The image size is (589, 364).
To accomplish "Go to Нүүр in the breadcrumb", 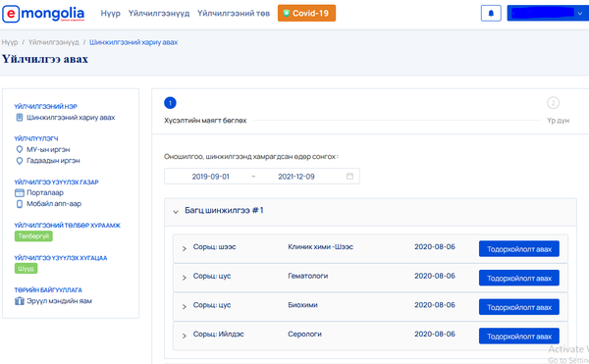I will click(x=10, y=42).
